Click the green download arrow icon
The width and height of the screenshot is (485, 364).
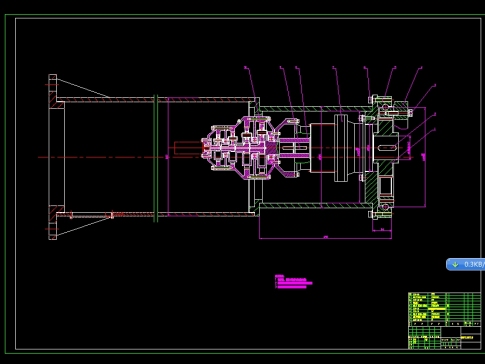(455, 264)
